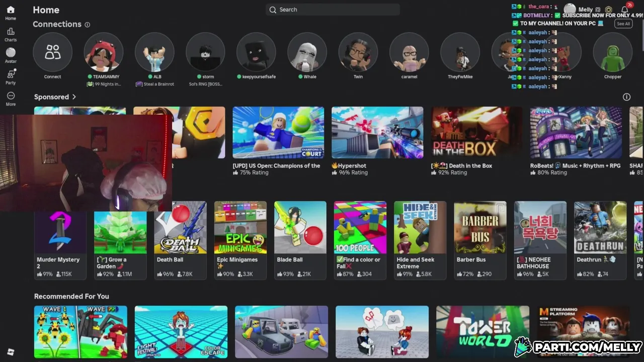Open Whale's connection avatar

(x=307, y=52)
